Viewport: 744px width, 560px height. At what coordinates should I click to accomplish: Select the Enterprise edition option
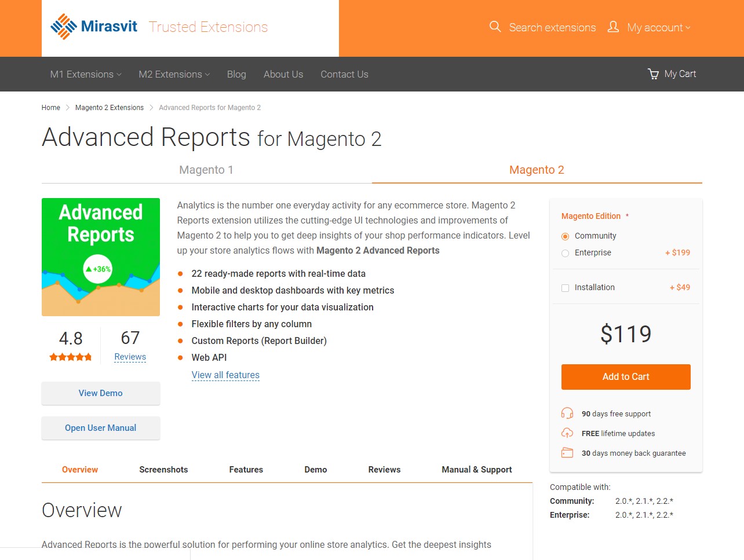(566, 253)
